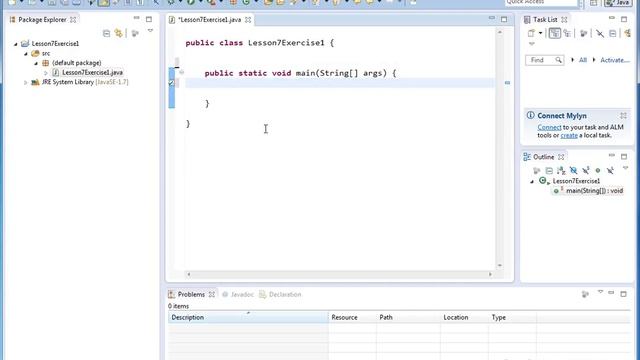Viewport: 640px width, 360px height.
Task: Toggle Hide Static Fields and Methods
Action: (586, 170)
